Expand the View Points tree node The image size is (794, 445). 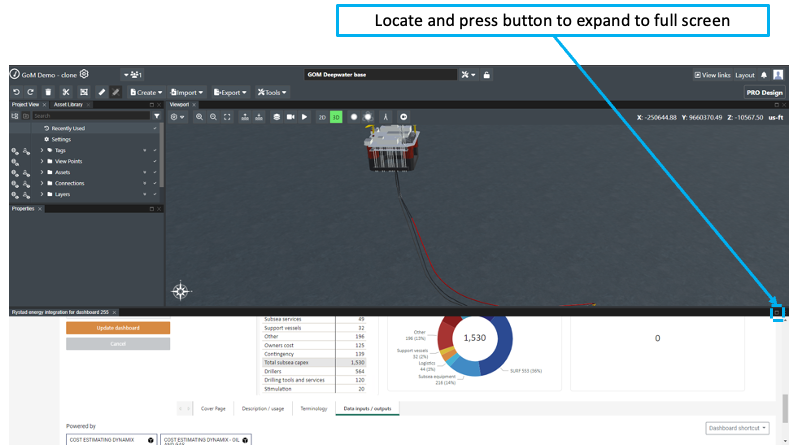pos(42,161)
